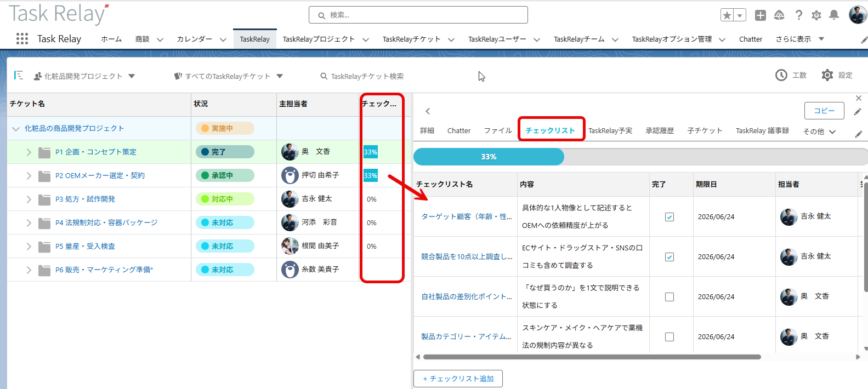The image size is (868, 389).
Task: Switch to the ファイル tab
Action: pos(498,130)
